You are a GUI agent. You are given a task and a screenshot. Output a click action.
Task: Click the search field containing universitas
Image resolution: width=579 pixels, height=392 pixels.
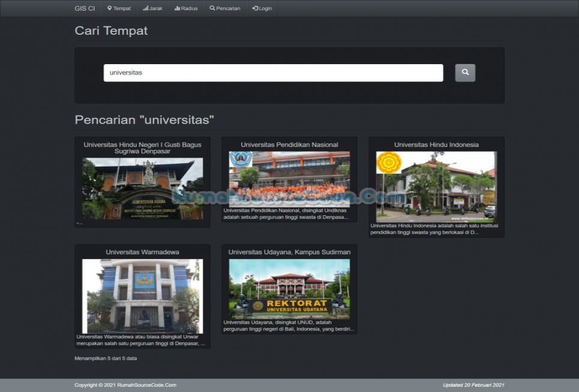coord(273,73)
